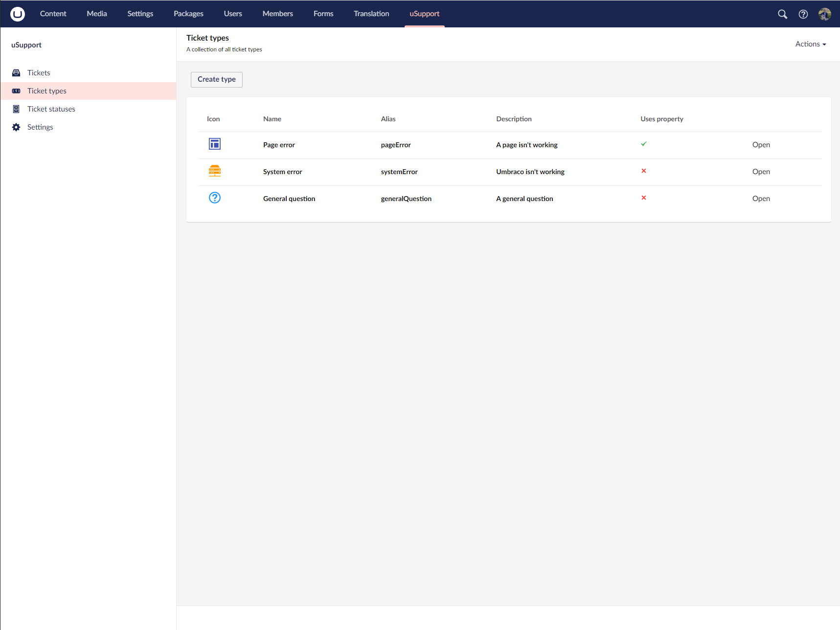The width and height of the screenshot is (840, 630).
Task: Click the Page error layout icon
Action: point(214,144)
